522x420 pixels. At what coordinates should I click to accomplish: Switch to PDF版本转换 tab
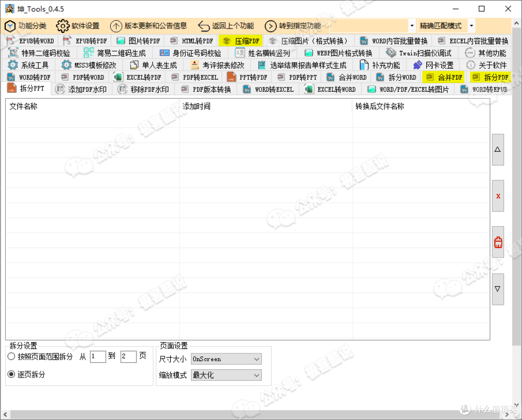click(x=206, y=89)
